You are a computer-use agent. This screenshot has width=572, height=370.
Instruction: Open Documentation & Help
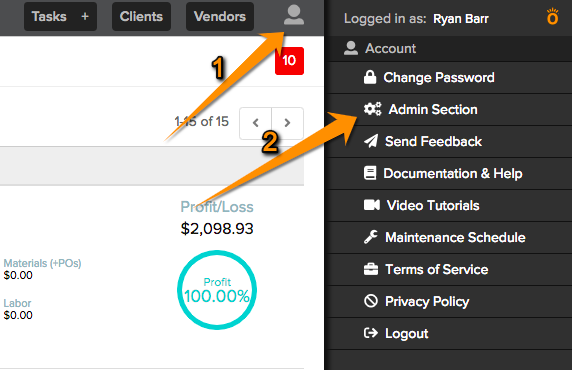[x=450, y=173]
